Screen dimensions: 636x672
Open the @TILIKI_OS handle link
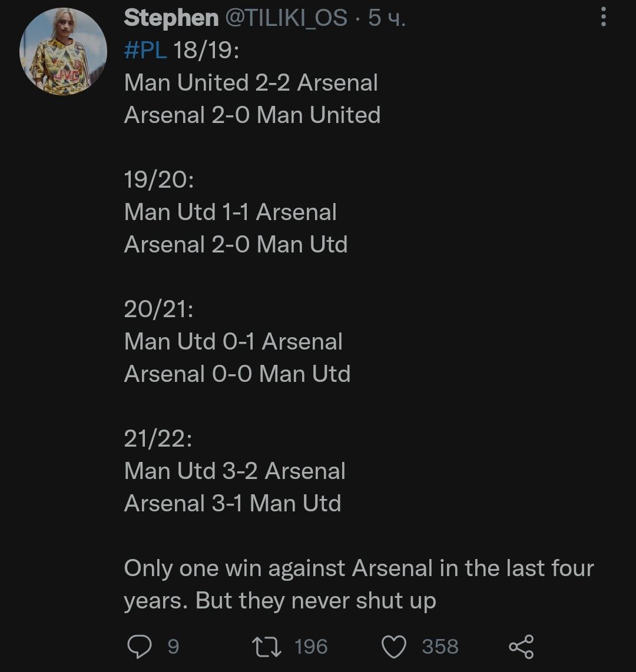(287, 18)
